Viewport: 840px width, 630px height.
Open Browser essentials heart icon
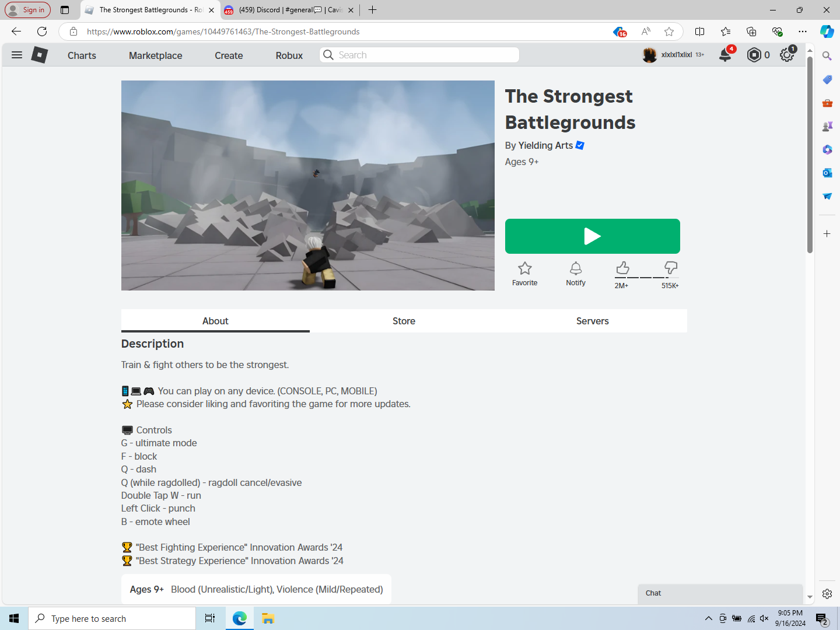click(x=777, y=32)
